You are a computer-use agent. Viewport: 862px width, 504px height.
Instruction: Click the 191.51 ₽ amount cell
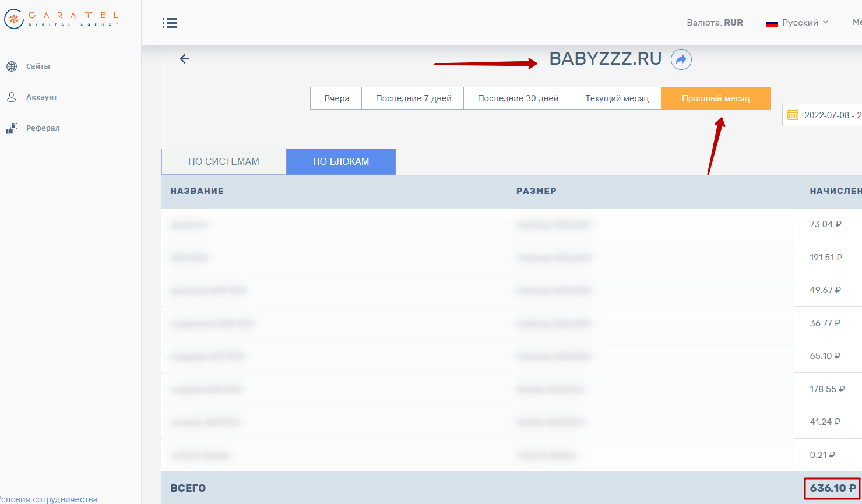coord(826,258)
